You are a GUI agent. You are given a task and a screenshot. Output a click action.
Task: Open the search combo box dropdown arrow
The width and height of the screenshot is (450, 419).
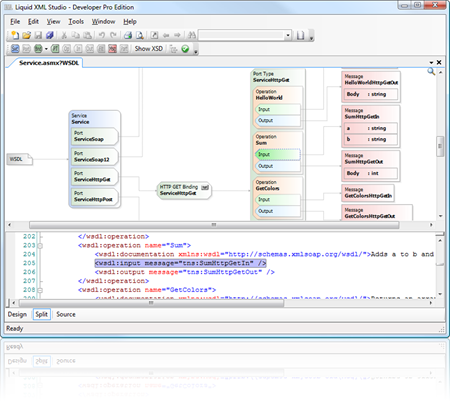click(288, 35)
